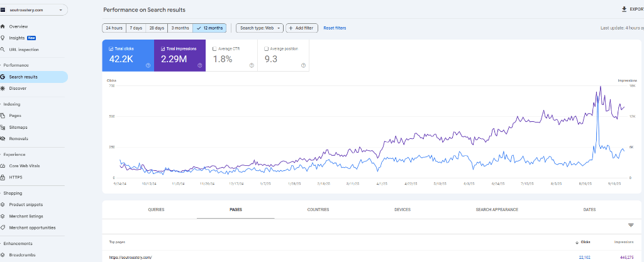Click the Add filter button
This screenshot has height=262, width=644.
pyautogui.click(x=301, y=28)
